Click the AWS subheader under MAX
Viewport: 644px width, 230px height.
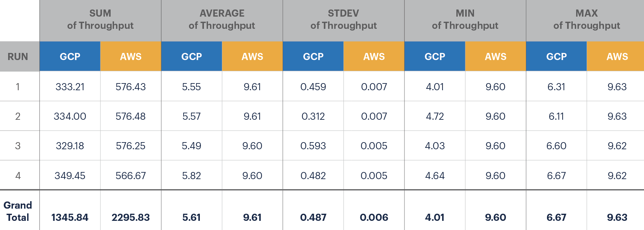[617, 57]
